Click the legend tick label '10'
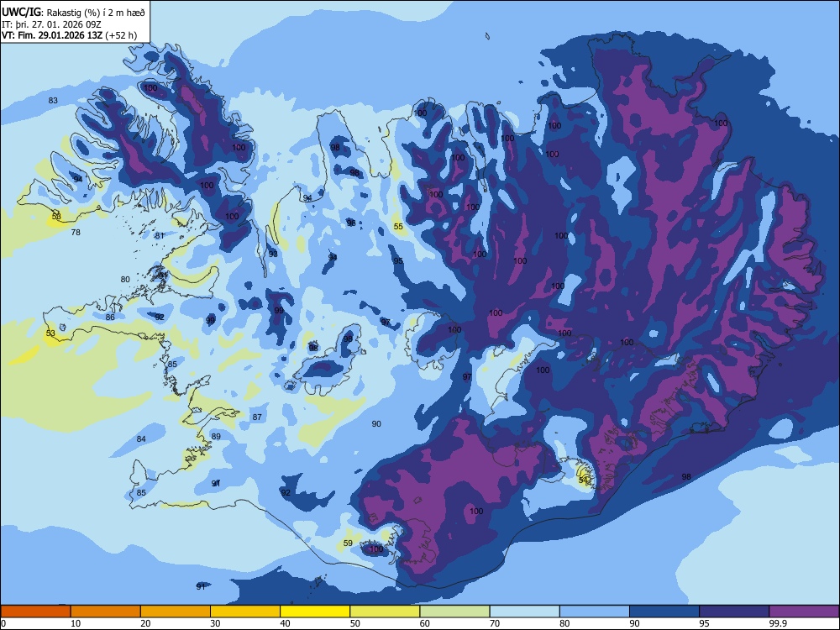Image resolution: width=840 pixels, height=630 pixels. tap(76, 623)
